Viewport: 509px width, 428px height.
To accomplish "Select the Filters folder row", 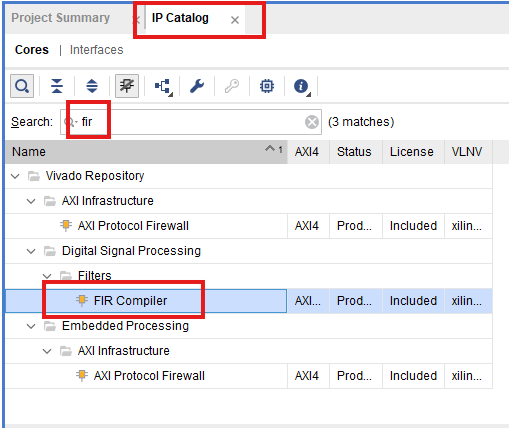I will click(x=249, y=276).
